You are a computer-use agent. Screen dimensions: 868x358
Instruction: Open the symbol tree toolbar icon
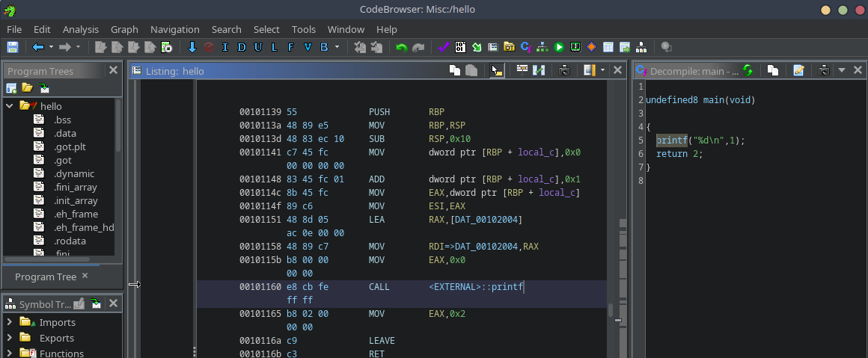[641, 48]
